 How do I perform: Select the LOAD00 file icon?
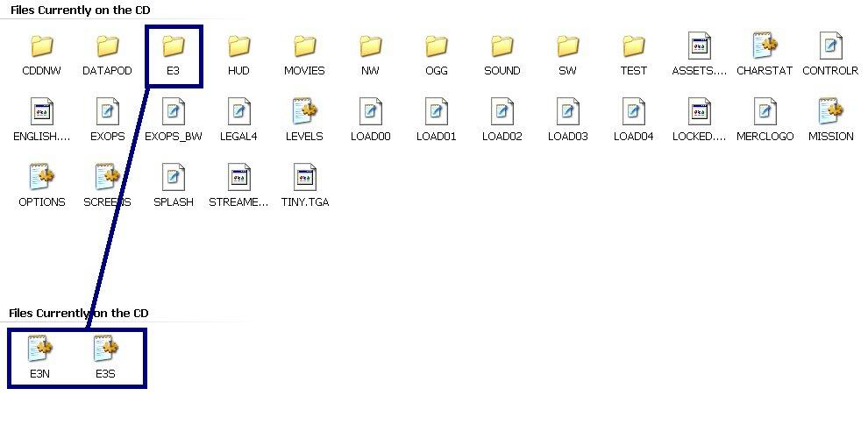tap(372, 111)
